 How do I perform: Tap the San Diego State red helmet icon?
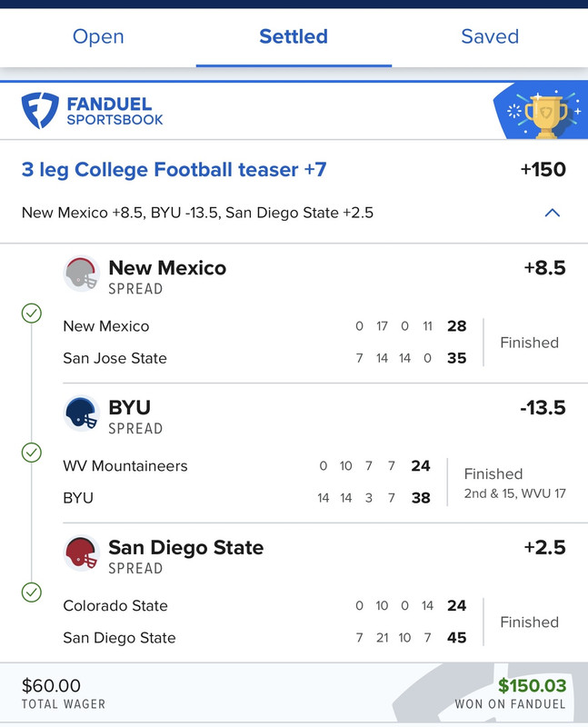[x=81, y=553]
